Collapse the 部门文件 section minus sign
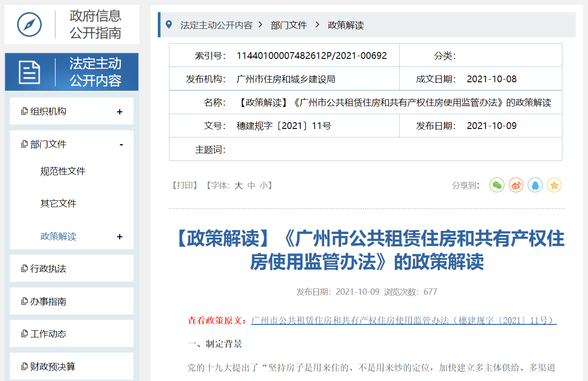Viewport: 588px width, 381px height. click(x=121, y=144)
